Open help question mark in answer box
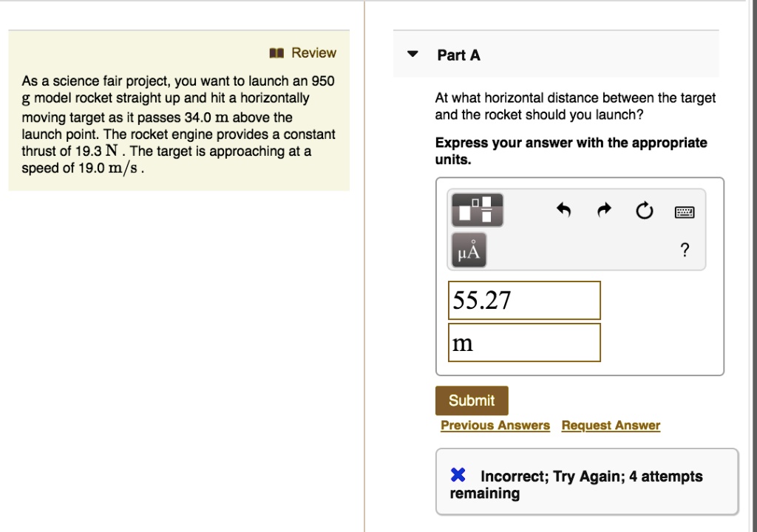The width and height of the screenshot is (757, 532). (685, 251)
